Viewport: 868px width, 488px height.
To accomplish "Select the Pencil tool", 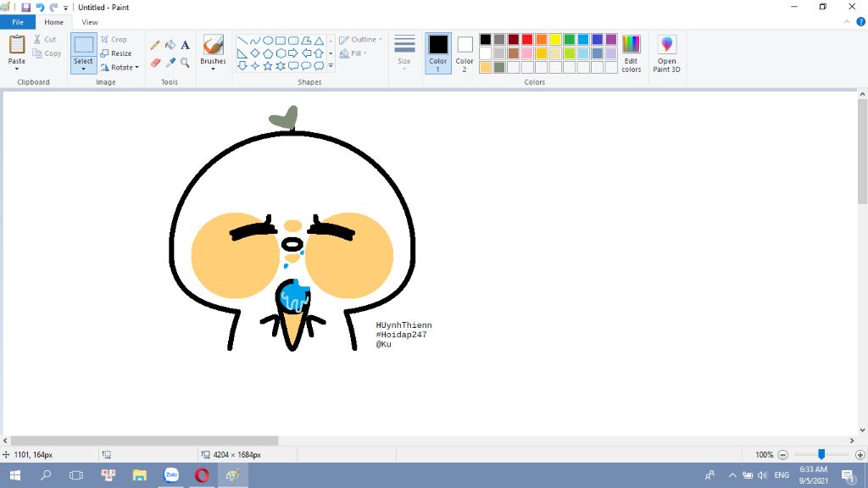I will point(155,45).
